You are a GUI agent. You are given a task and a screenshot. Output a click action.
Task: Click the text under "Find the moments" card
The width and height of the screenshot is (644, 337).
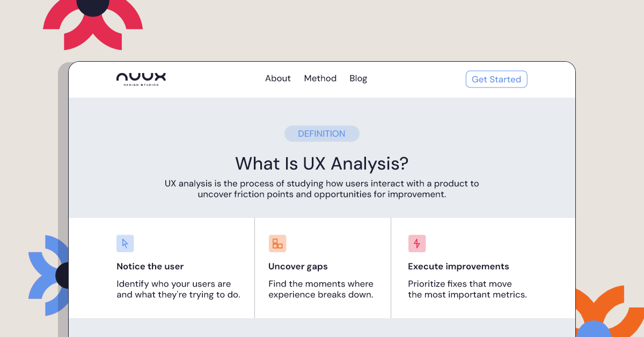click(321, 289)
